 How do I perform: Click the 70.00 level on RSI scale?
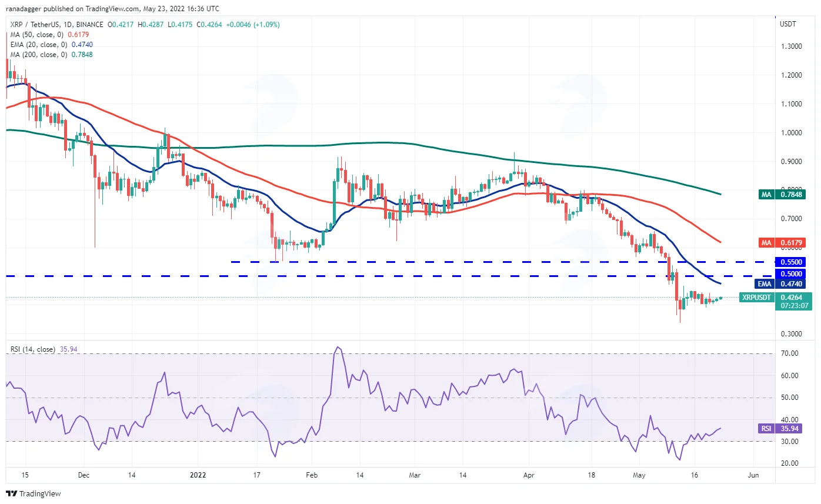[x=790, y=353]
